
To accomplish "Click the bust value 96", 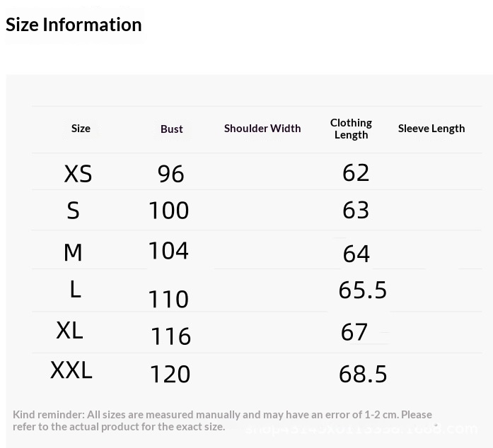I will point(170,174).
